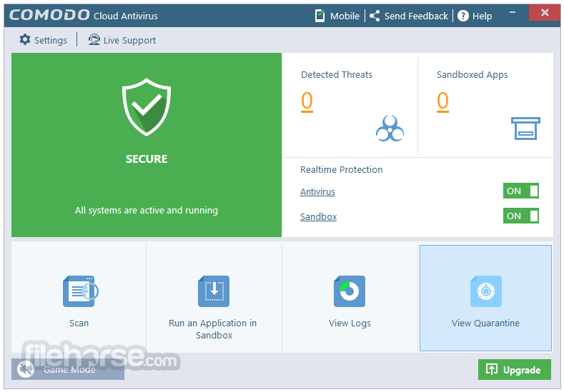Image resolution: width=564 pixels, height=392 pixels.
Task: Click the View Quarantine label
Action: pos(485,323)
